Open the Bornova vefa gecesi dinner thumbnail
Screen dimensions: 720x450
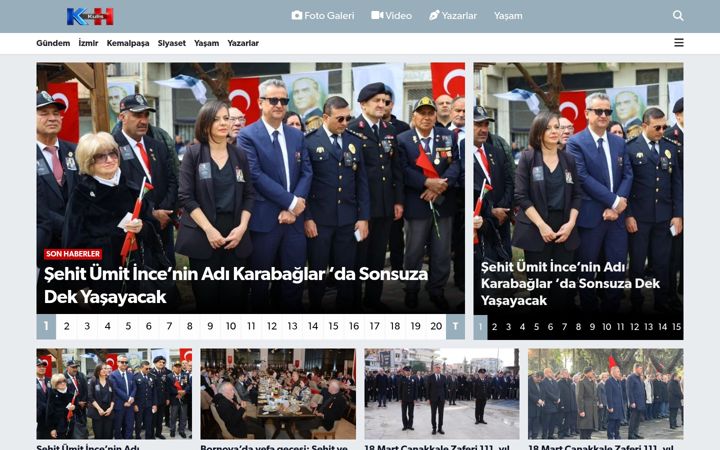pos(278,394)
